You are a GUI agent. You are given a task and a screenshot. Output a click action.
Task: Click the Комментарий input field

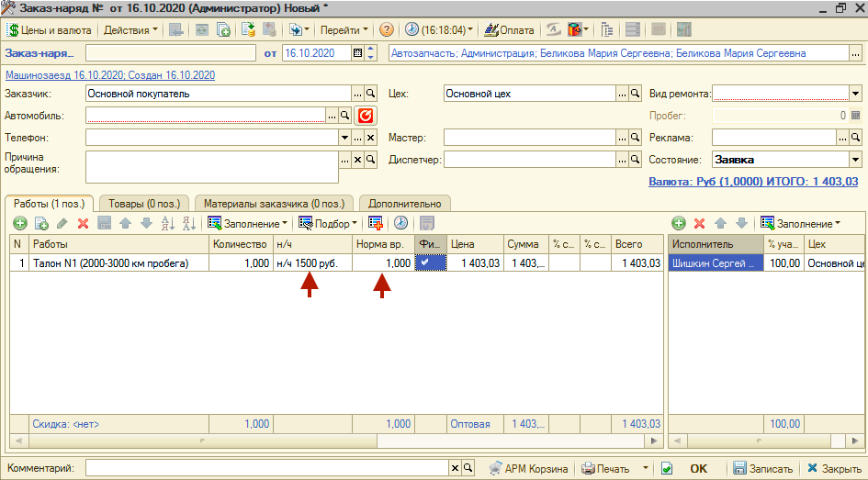click(x=267, y=468)
